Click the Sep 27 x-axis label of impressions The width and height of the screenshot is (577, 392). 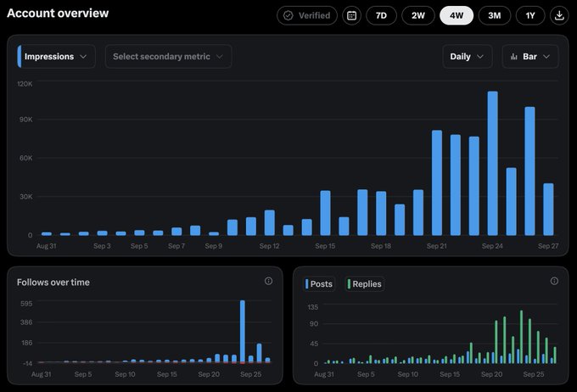(548, 246)
